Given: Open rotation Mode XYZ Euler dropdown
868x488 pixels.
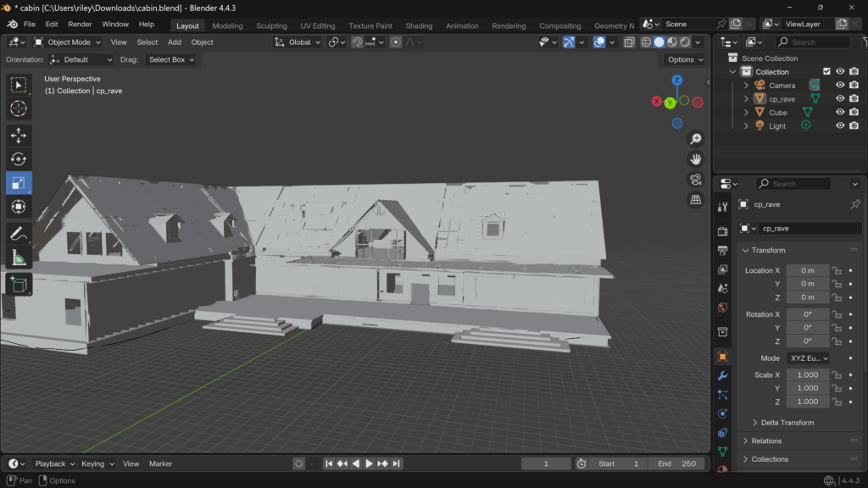Looking at the screenshot, I should click(808, 358).
